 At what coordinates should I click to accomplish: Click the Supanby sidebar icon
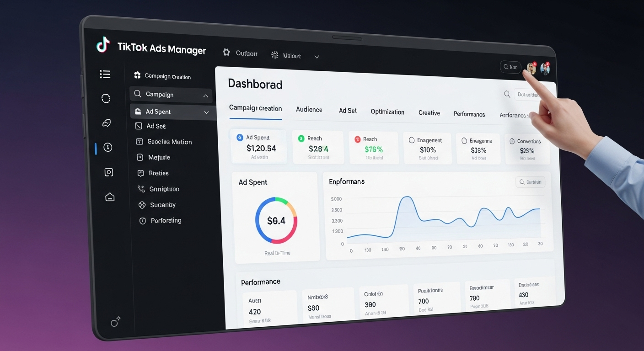[142, 205]
